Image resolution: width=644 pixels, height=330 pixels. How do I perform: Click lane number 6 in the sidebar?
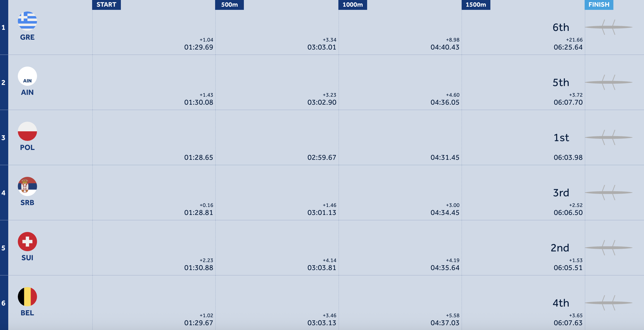point(3,303)
